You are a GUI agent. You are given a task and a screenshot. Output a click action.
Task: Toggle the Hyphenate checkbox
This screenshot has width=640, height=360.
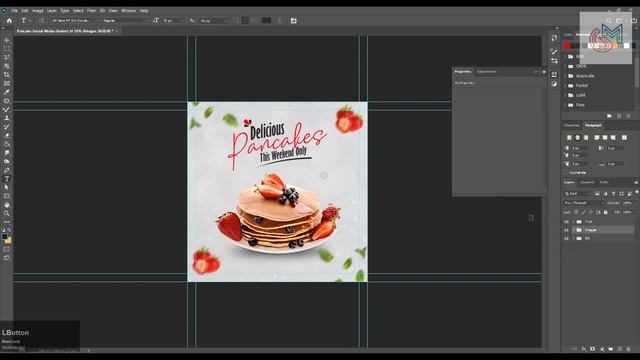[x=566, y=173]
